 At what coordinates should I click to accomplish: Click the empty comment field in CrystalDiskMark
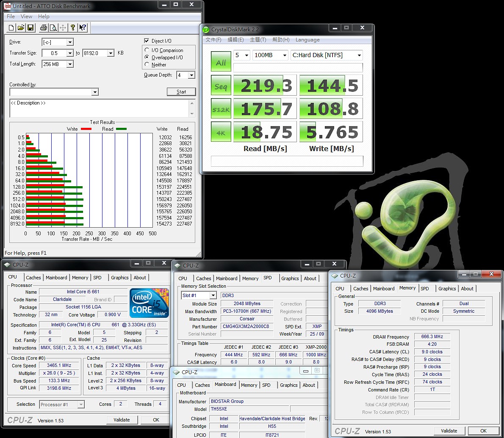tap(287, 161)
